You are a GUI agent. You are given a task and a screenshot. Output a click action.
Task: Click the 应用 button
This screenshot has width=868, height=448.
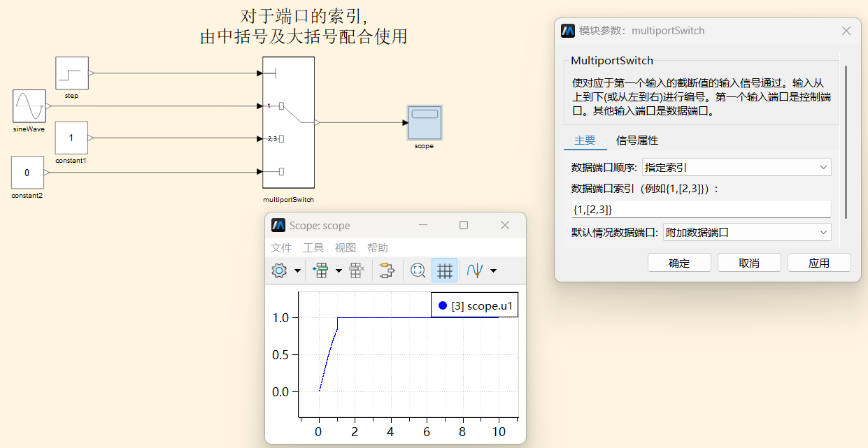point(819,263)
